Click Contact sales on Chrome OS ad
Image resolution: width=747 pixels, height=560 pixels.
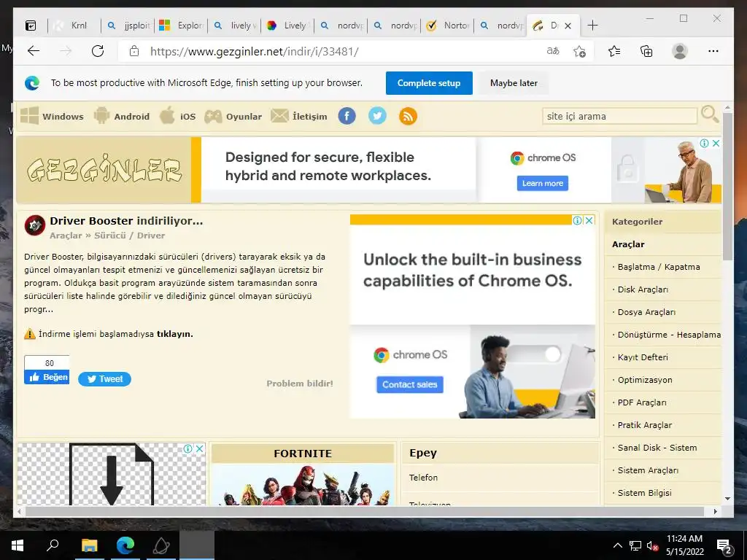pos(410,385)
